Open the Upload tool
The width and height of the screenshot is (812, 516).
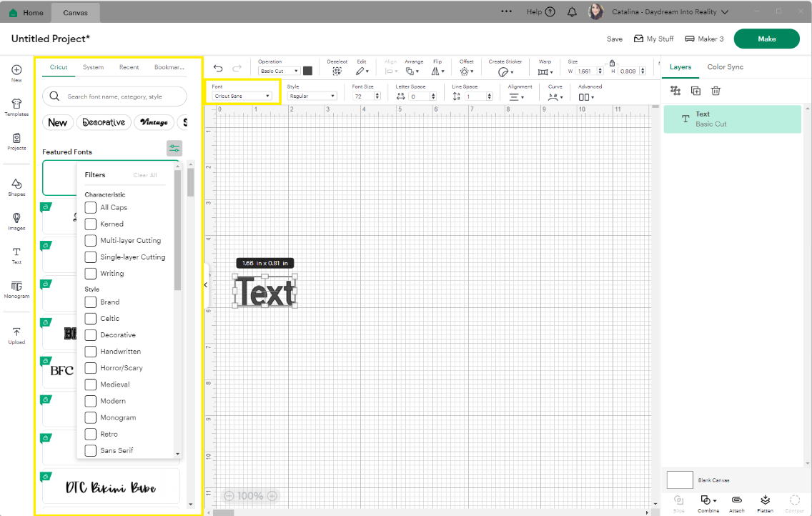16,335
